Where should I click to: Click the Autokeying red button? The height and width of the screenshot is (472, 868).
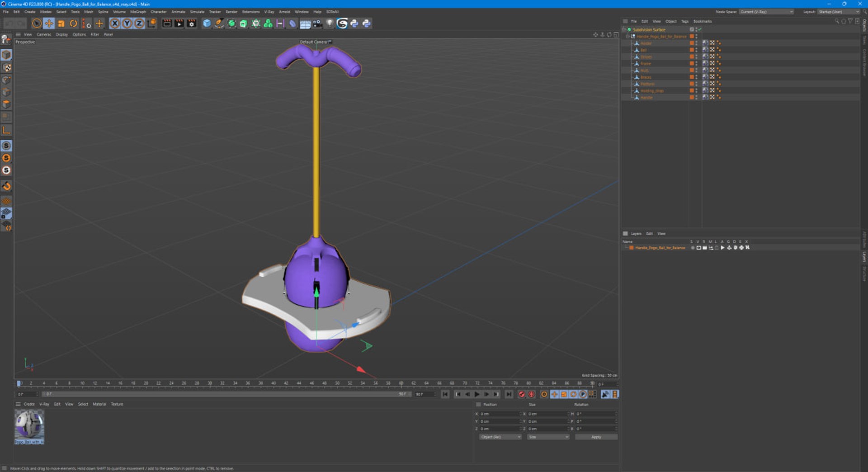coord(531,394)
